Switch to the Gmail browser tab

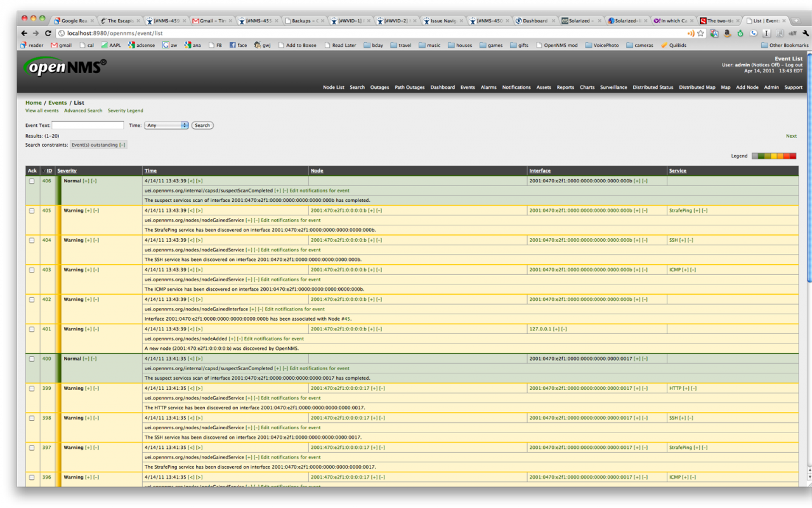pos(211,20)
